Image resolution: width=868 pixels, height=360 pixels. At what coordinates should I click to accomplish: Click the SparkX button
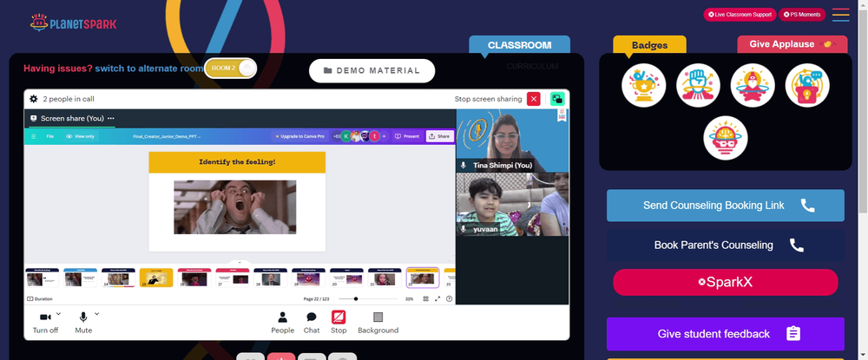click(x=725, y=283)
